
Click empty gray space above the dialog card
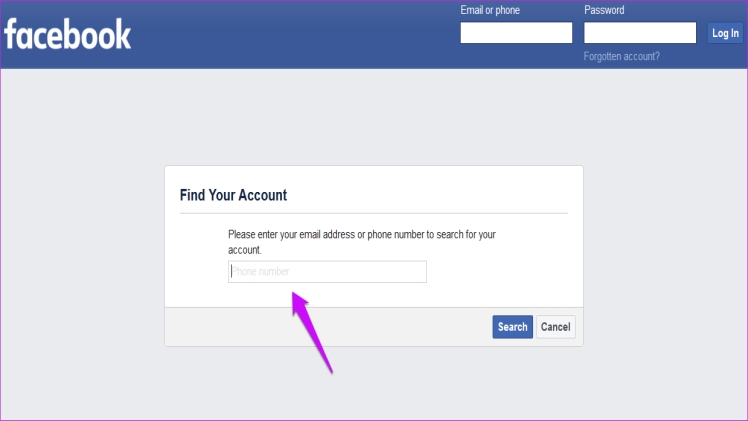374,117
